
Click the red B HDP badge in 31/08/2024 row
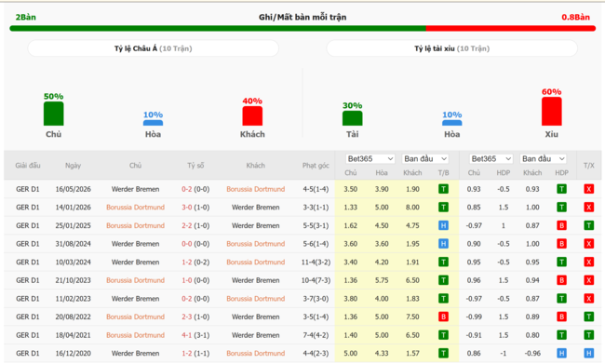tap(562, 244)
